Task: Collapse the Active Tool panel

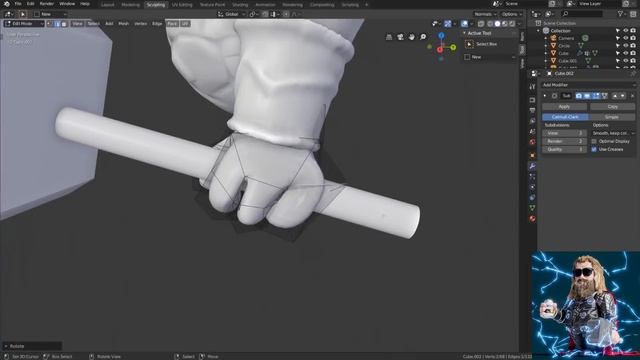Action: click(464, 33)
